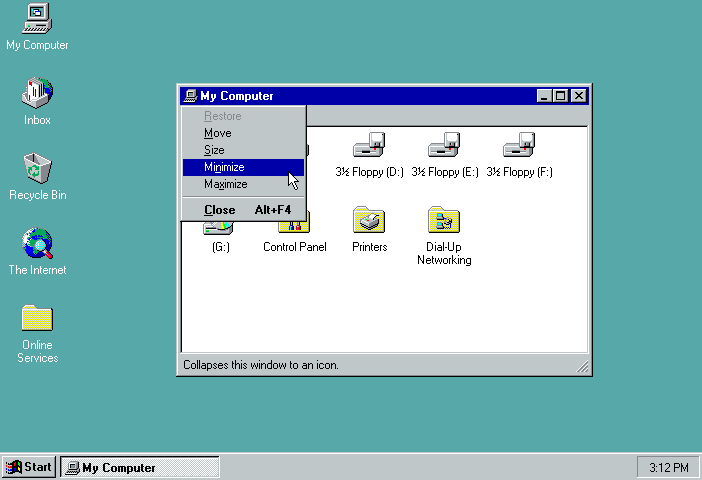The height and width of the screenshot is (480, 702).
Task: Select Size in the system menu
Action: pyautogui.click(x=214, y=150)
